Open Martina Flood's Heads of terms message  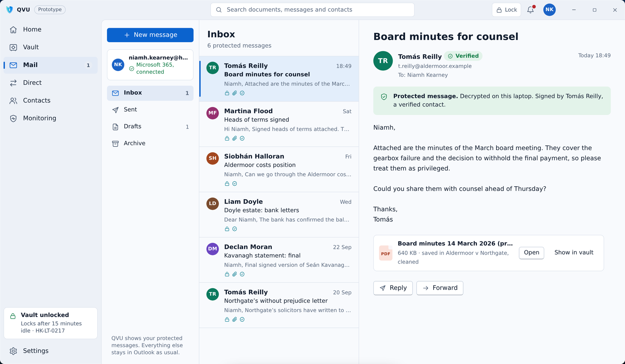point(279,124)
